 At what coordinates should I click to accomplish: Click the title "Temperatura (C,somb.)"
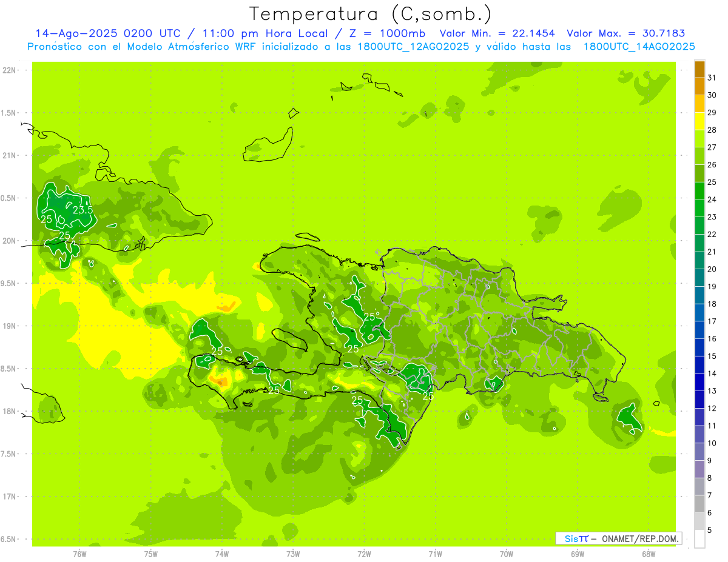[x=370, y=14]
